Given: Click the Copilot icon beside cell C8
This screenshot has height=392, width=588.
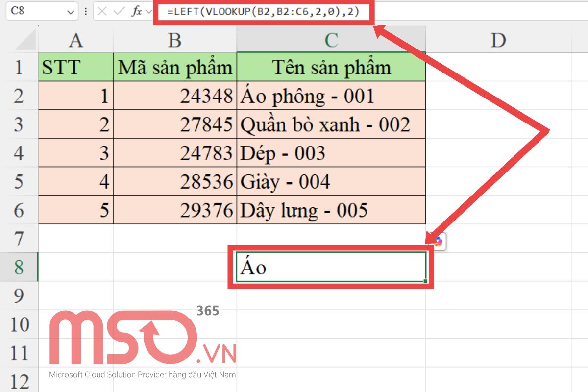Looking at the screenshot, I should pyautogui.click(x=438, y=241).
